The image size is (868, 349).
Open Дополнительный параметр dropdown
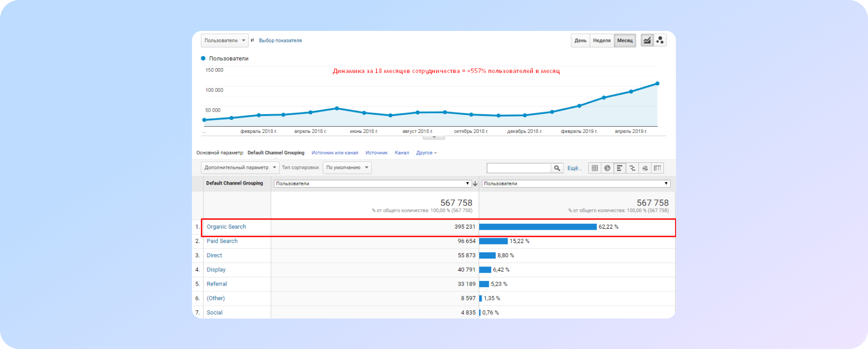[240, 168]
